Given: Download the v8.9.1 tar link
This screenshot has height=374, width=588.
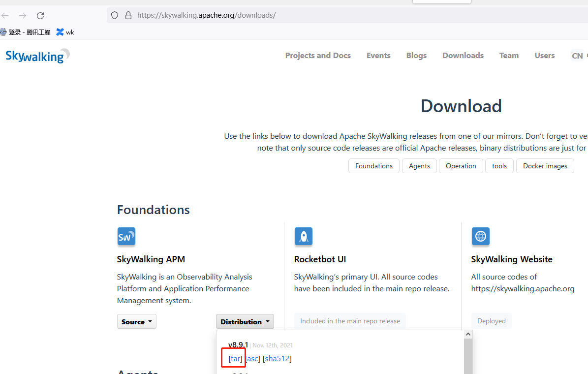Looking at the screenshot, I should coord(236,359).
